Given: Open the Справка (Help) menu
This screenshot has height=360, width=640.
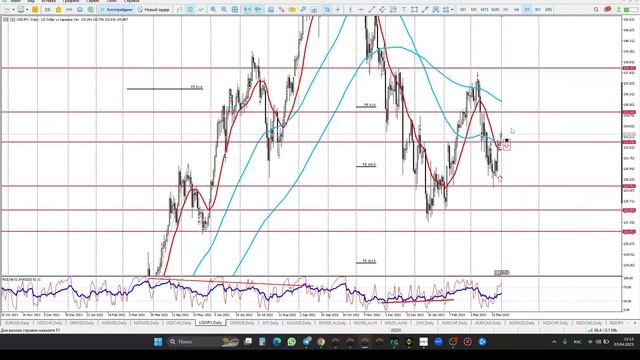Looking at the screenshot, I should (x=131, y=1).
